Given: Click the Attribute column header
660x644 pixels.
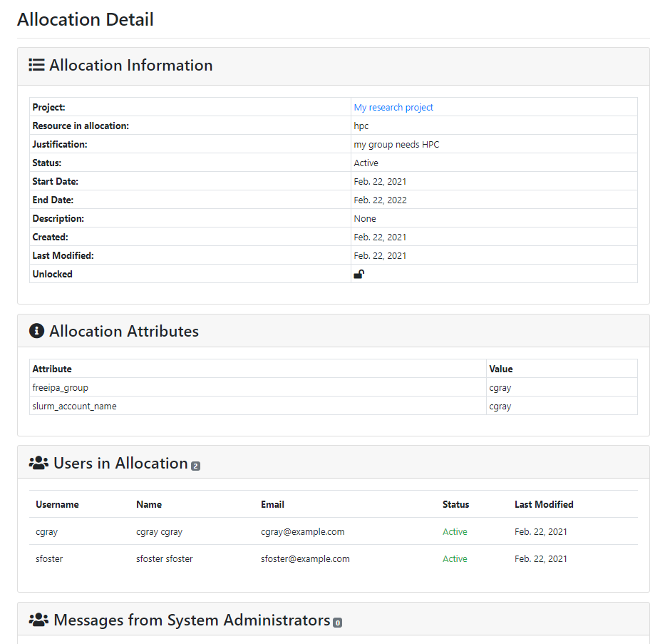Looking at the screenshot, I should (52, 369).
